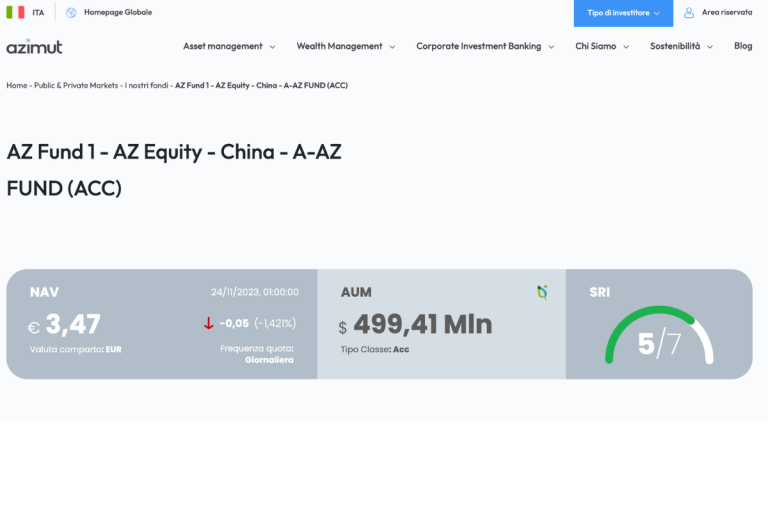Click the globe icon beside Homepage Globale
768x512 pixels.
point(71,13)
